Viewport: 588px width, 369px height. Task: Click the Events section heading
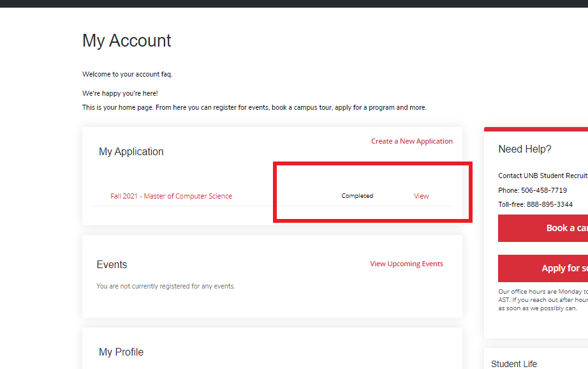click(x=112, y=264)
